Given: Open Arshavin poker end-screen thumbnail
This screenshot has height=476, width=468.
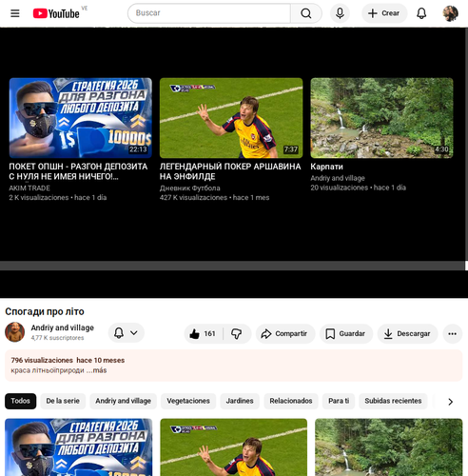Looking at the screenshot, I should click(x=231, y=118).
